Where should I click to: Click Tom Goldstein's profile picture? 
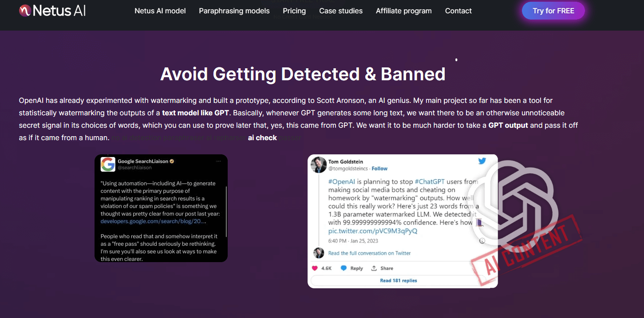pos(318,165)
